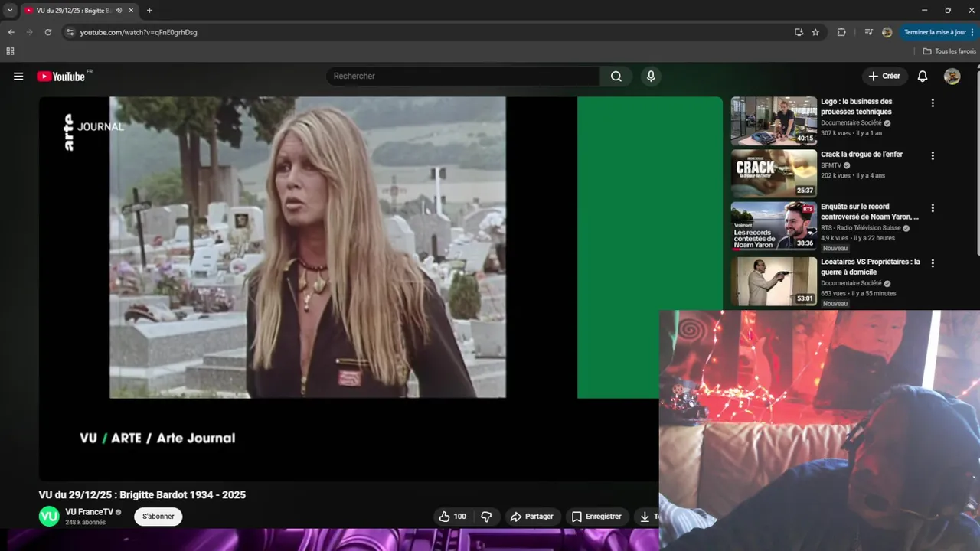The width and height of the screenshot is (980, 551).
Task: Open the install app icon in address bar
Action: coord(799,32)
